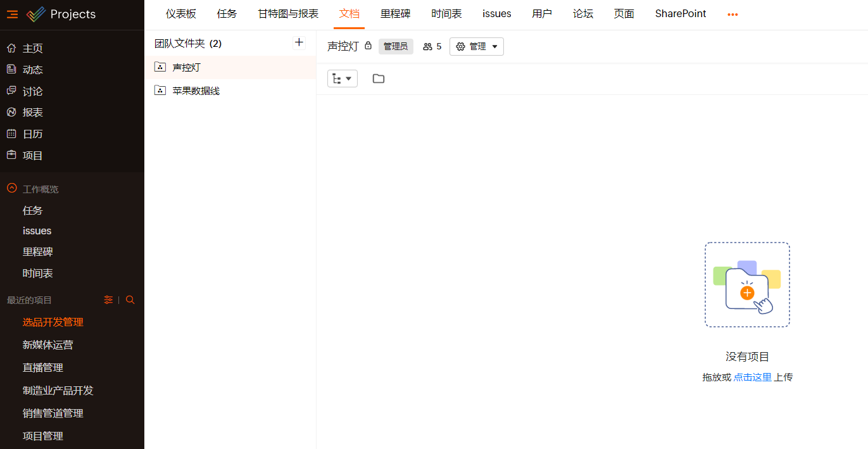
Task: Click the 管理员 role badge
Action: click(x=396, y=46)
